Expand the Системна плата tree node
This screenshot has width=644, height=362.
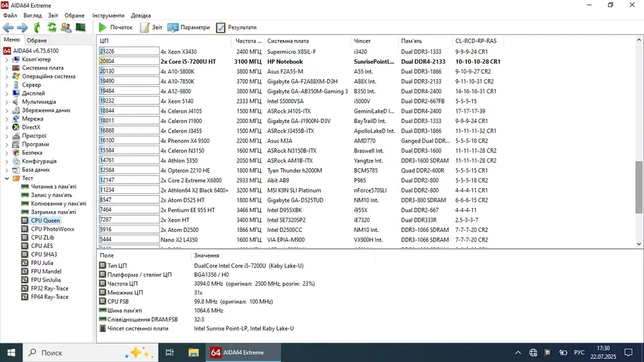7,68
